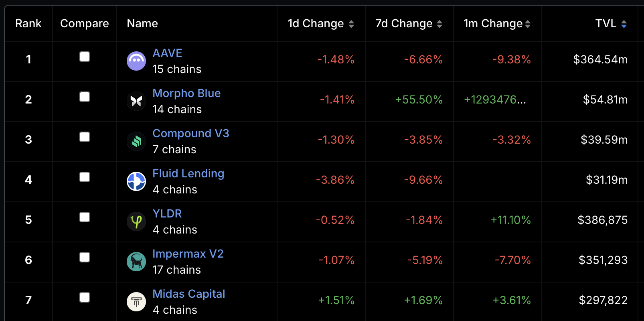Click the Name column header

pyautogui.click(x=142, y=24)
